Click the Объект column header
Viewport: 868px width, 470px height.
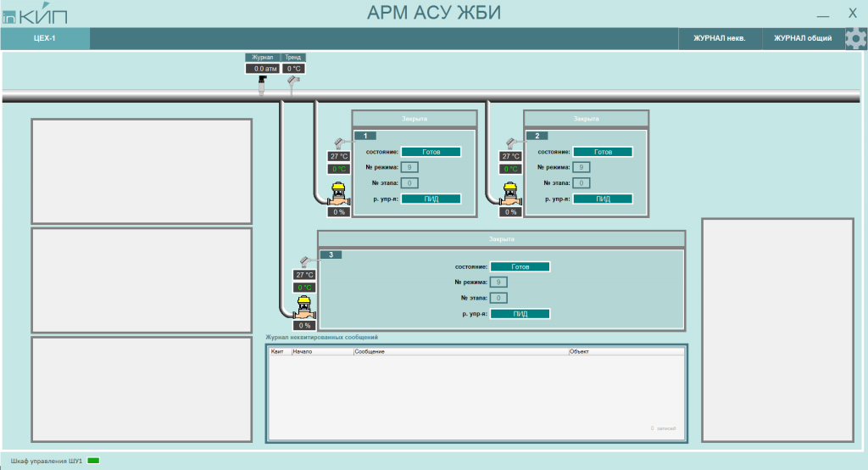tap(626, 351)
